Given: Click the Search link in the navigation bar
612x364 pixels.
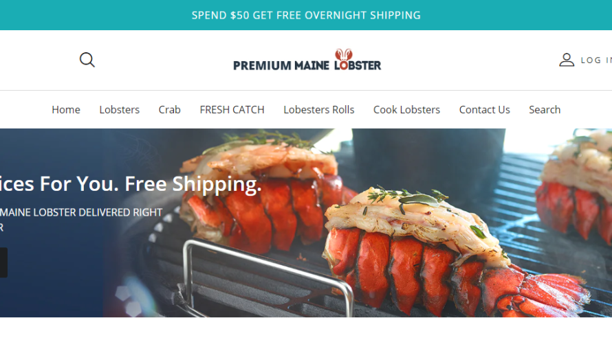Looking at the screenshot, I should (x=545, y=110).
